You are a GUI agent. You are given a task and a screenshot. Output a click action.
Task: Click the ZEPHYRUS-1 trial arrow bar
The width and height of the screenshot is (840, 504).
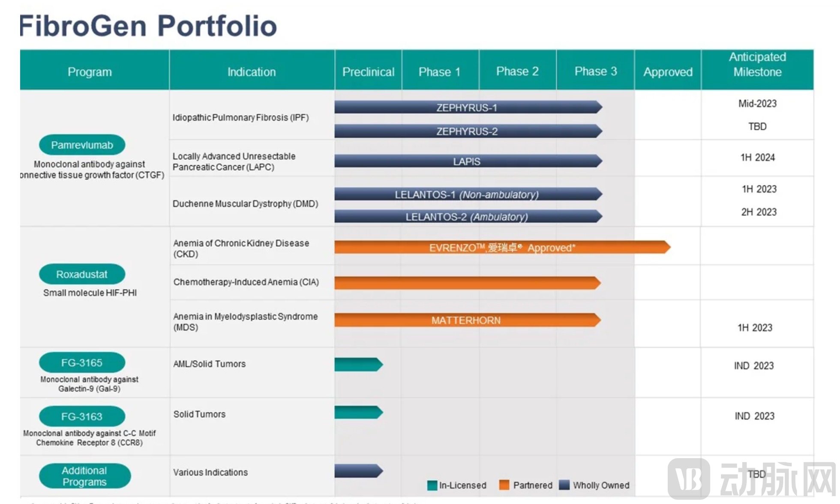tap(467, 107)
